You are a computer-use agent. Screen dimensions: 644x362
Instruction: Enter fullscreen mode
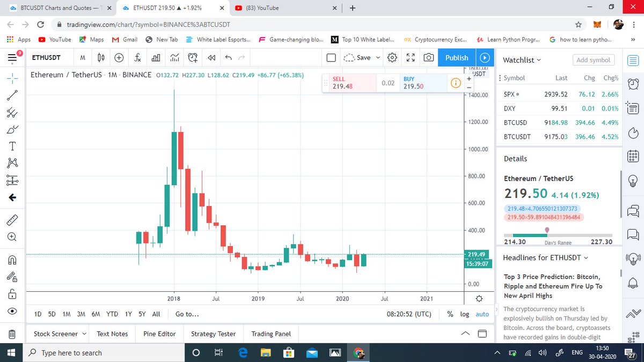click(411, 57)
